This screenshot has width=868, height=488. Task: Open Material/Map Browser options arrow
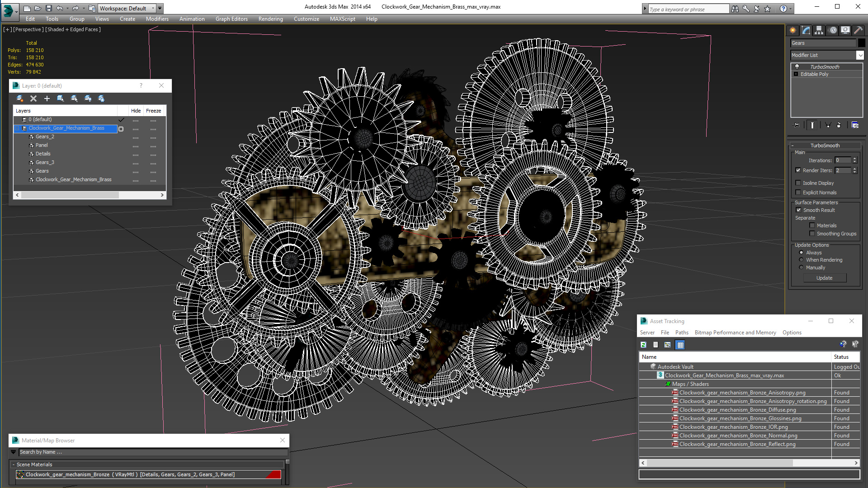coord(13,452)
